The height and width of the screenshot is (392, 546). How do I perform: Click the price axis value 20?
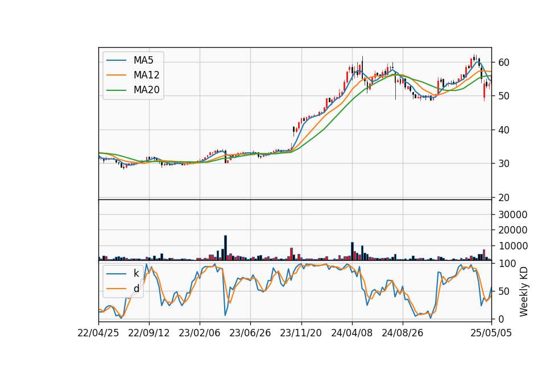click(504, 198)
